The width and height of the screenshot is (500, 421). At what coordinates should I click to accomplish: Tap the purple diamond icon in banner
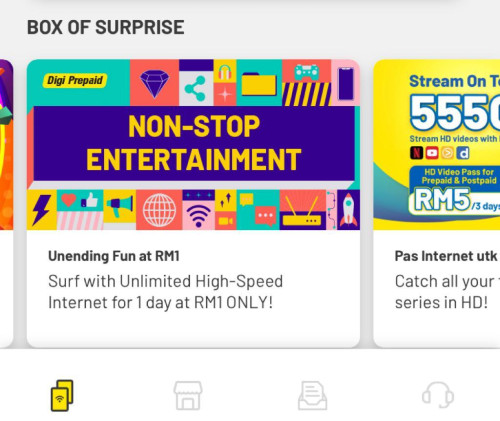(x=154, y=83)
